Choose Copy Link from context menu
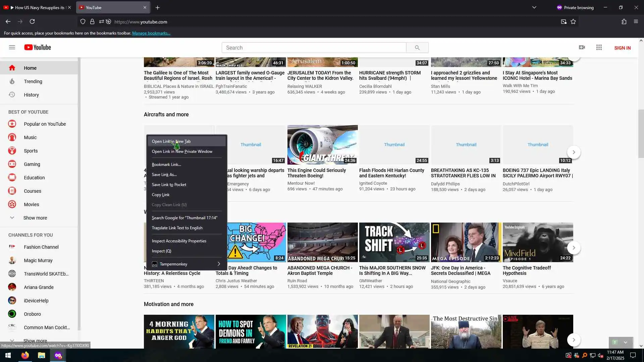Image resolution: width=644 pixels, height=362 pixels. (161, 195)
